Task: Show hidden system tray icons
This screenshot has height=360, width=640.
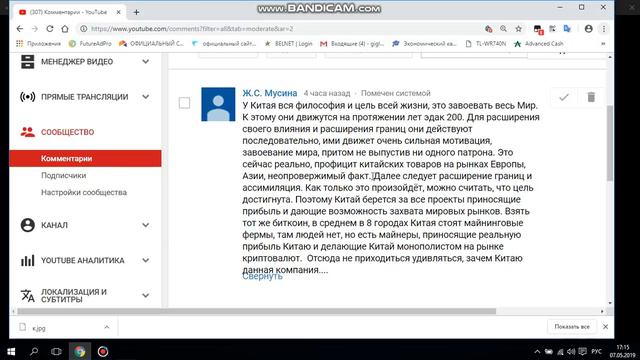Action: (x=537, y=352)
